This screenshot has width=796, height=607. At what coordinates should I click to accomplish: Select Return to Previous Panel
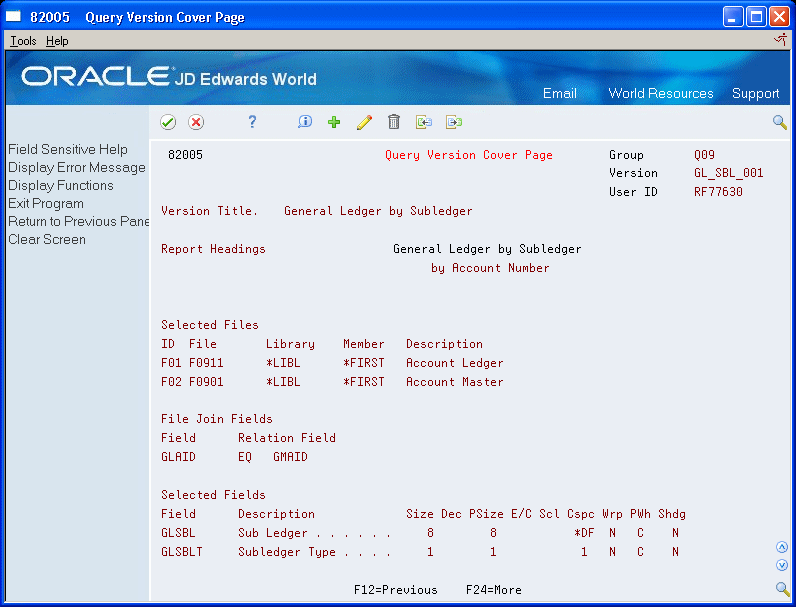(x=78, y=221)
